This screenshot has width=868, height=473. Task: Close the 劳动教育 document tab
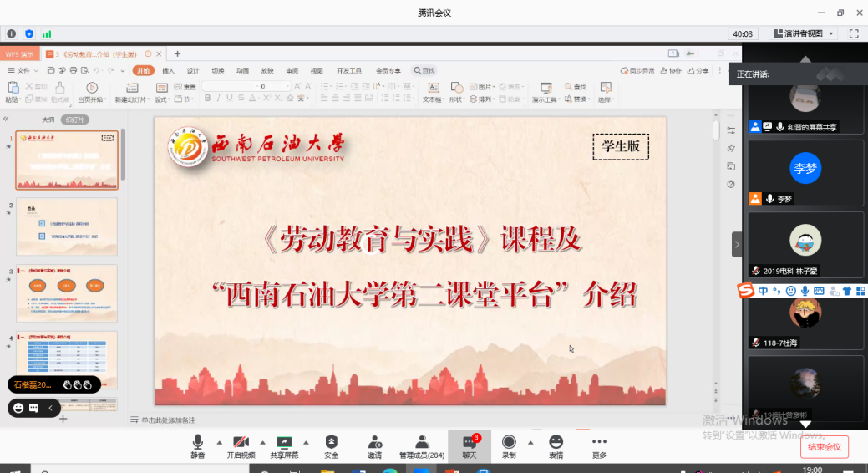point(159,53)
